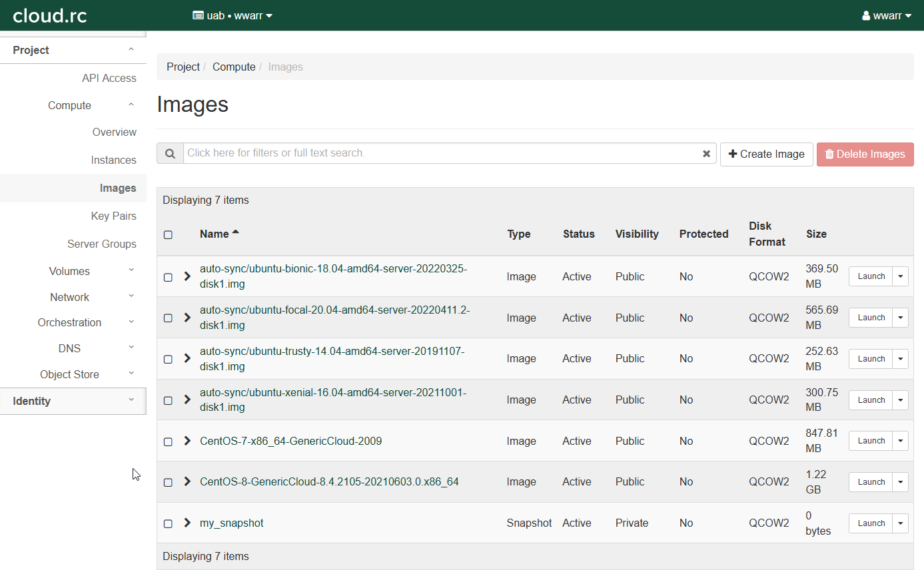Click the cloud.rc logo
This screenshot has height=570, width=924.
pos(50,15)
